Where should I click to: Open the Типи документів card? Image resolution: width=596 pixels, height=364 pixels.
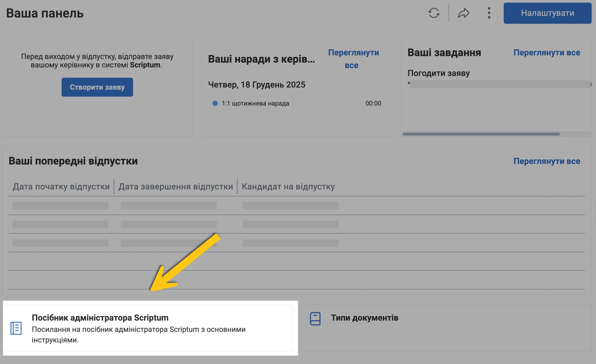tap(446, 328)
